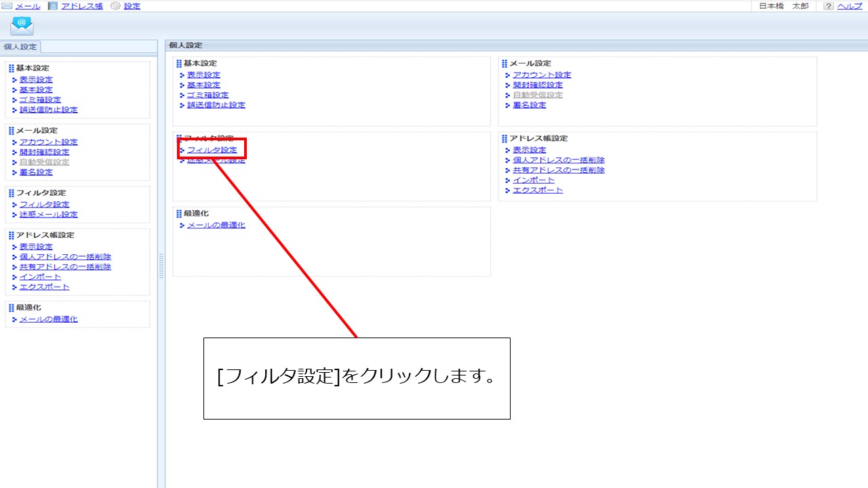Open アカウント設定 in the main panel

point(542,75)
